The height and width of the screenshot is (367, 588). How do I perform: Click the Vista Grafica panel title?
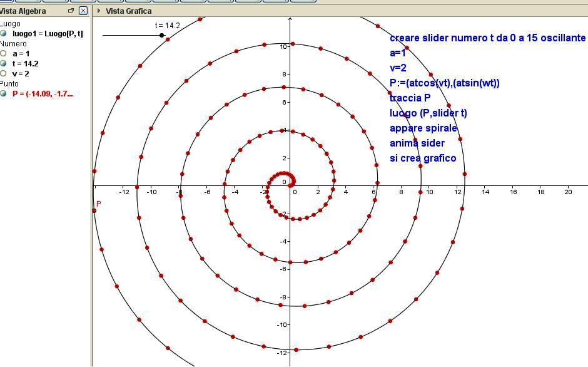[x=129, y=11]
